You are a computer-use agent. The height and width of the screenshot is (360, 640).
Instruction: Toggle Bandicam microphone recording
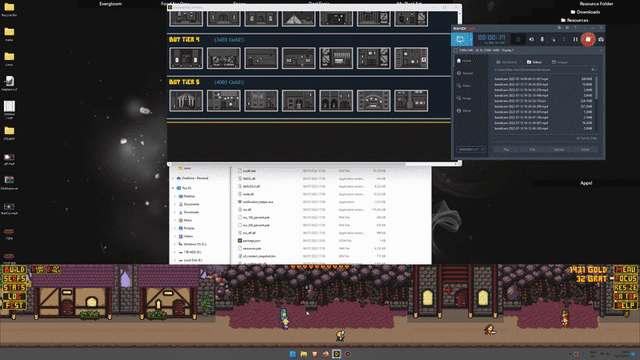[542, 39]
